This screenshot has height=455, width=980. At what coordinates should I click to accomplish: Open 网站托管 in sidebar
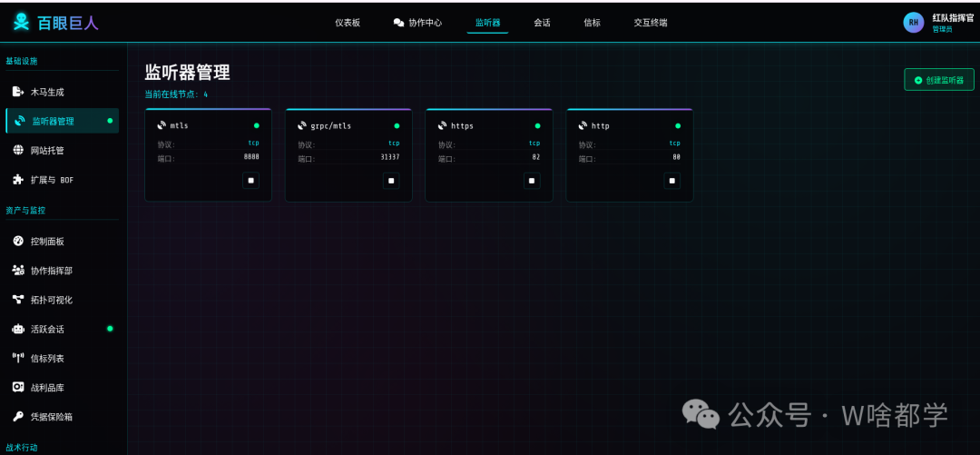(62, 150)
